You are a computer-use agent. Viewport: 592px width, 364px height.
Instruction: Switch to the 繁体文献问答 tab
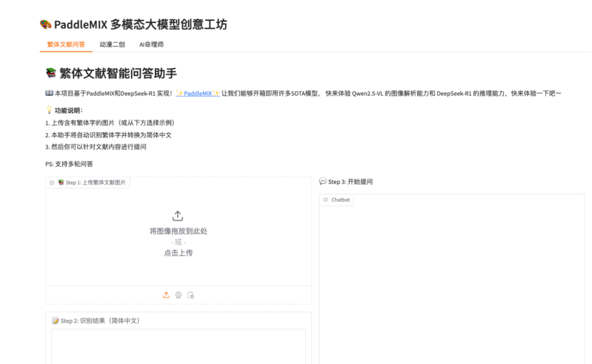click(x=66, y=44)
